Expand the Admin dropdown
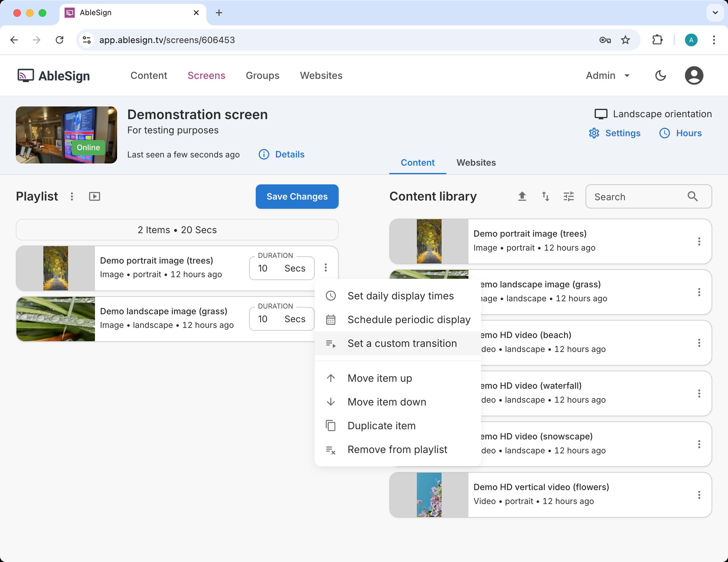 point(608,76)
